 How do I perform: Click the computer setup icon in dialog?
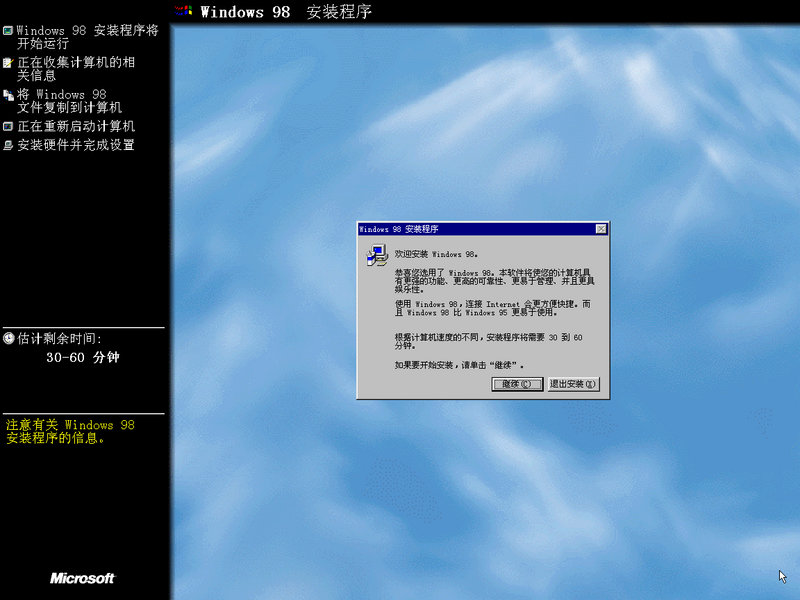pos(377,255)
